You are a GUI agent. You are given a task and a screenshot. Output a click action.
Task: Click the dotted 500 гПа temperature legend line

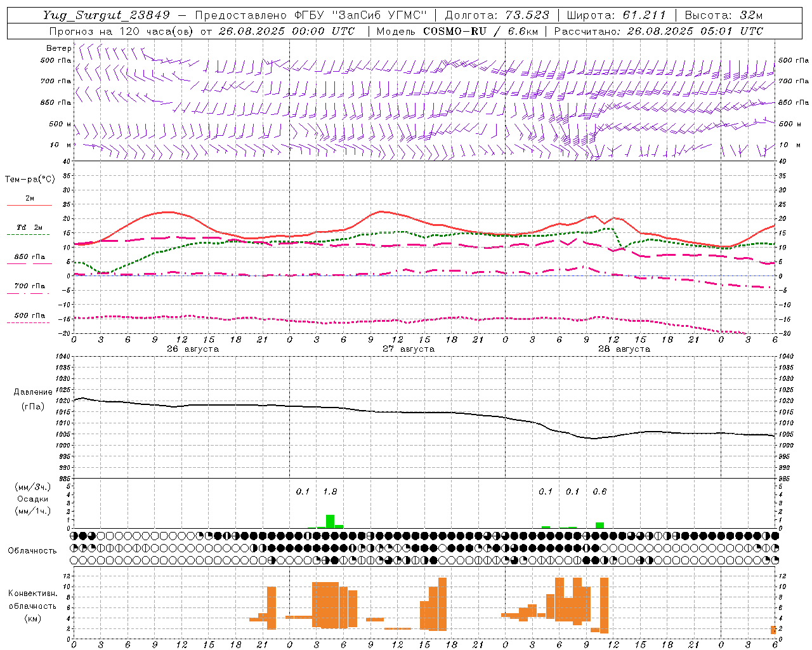pyautogui.click(x=28, y=323)
